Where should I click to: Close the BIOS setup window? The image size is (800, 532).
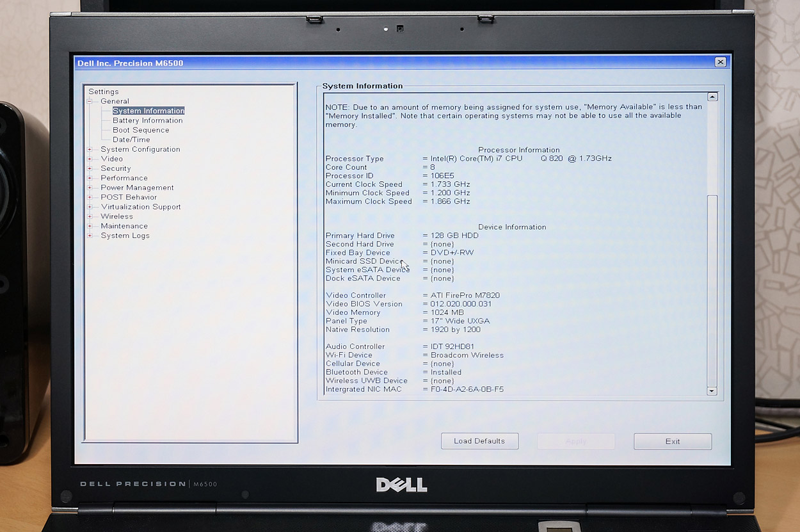pos(721,62)
